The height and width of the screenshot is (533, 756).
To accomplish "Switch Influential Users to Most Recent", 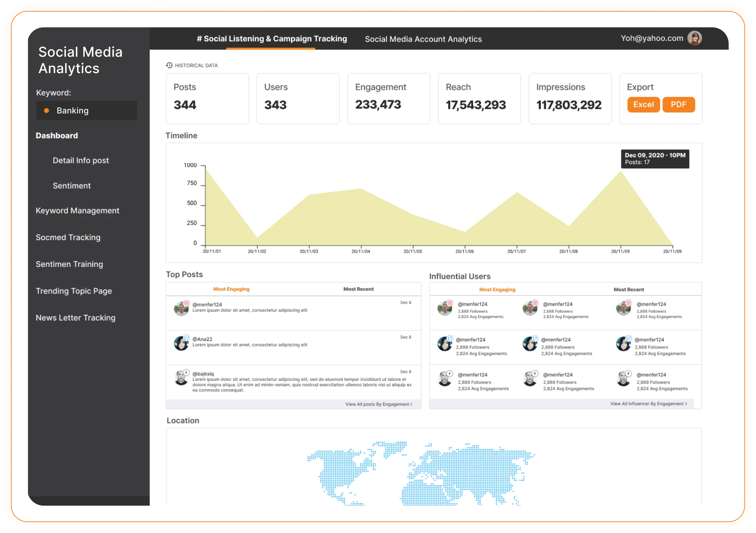I will (x=629, y=289).
